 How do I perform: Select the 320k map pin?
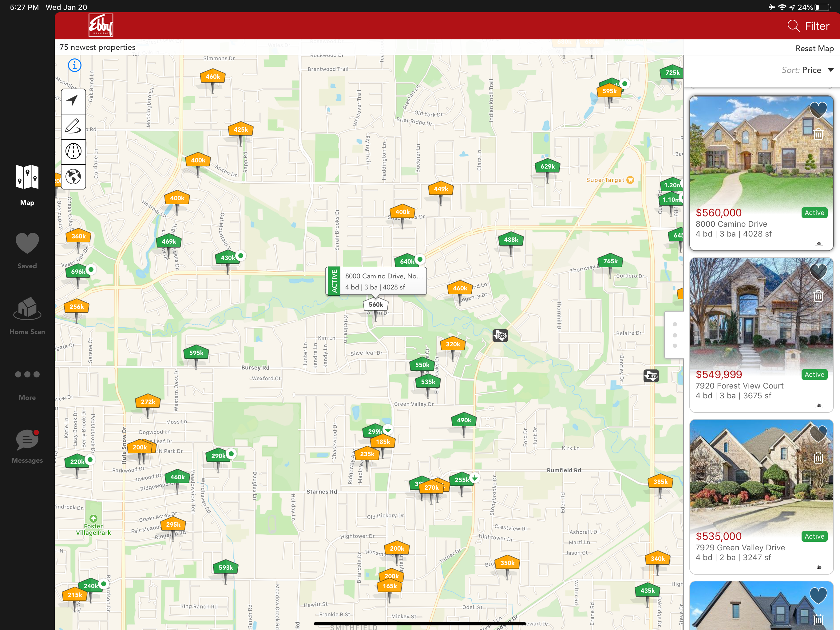click(453, 344)
